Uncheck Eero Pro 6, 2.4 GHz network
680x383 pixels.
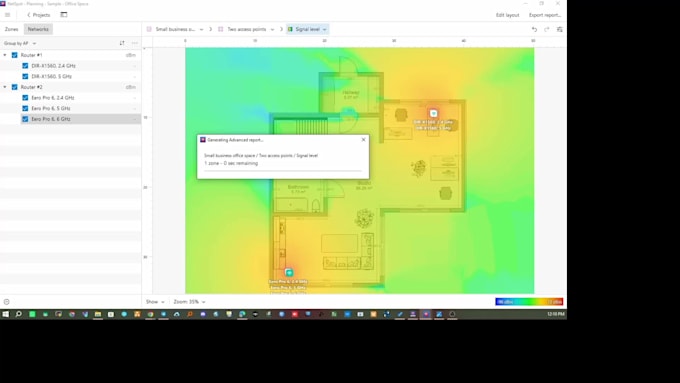tap(25, 98)
